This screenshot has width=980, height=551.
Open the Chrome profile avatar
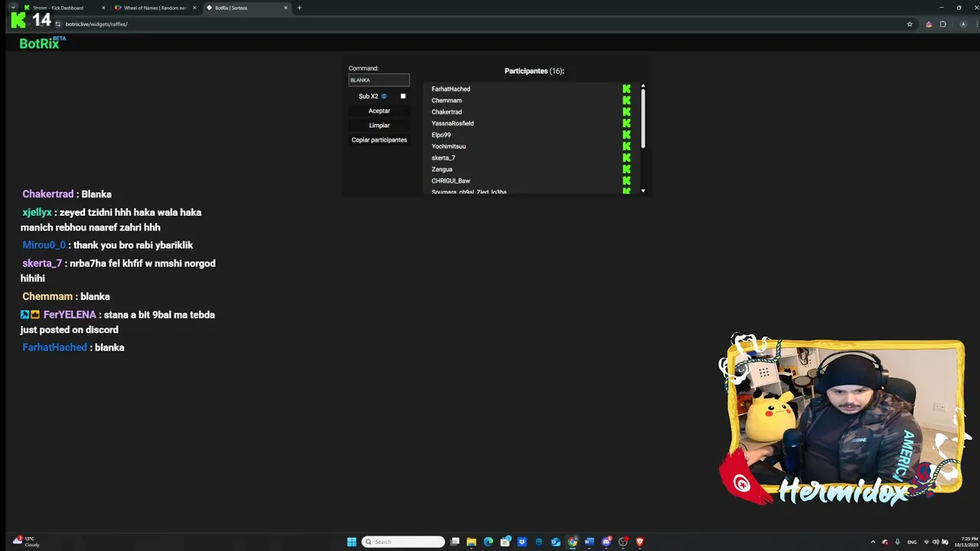pos(963,24)
